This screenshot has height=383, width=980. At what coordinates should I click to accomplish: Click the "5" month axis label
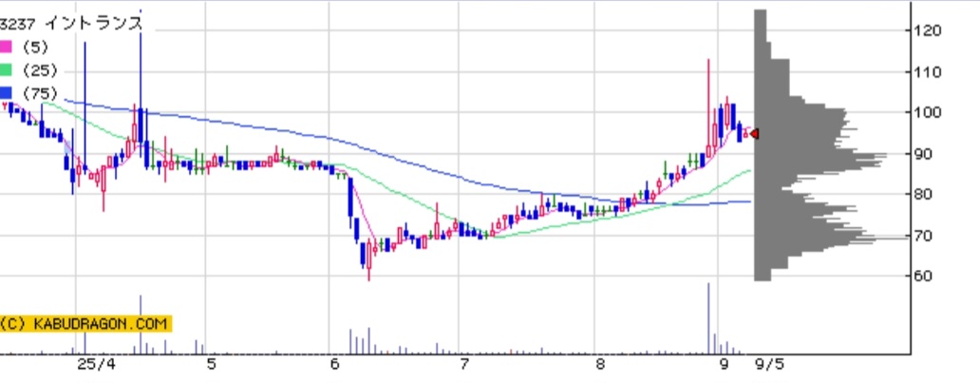pyautogui.click(x=211, y=364)
